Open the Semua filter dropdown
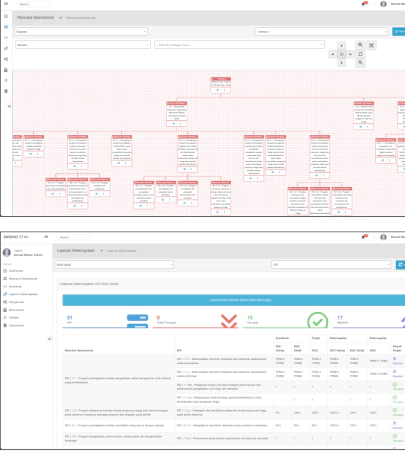The height and width of the screenshot is (451, 405). tap(321, 32)
